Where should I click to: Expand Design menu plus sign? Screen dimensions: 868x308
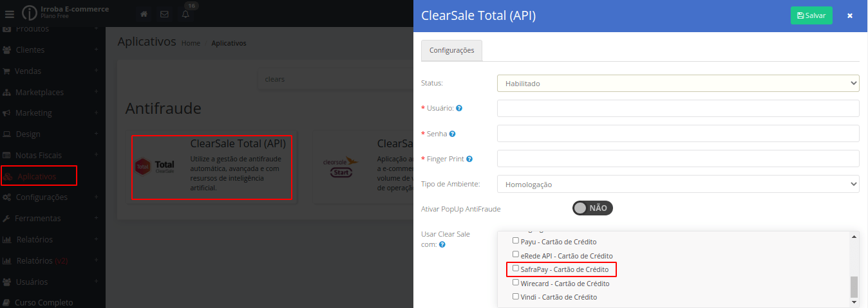tap(96, 134)
